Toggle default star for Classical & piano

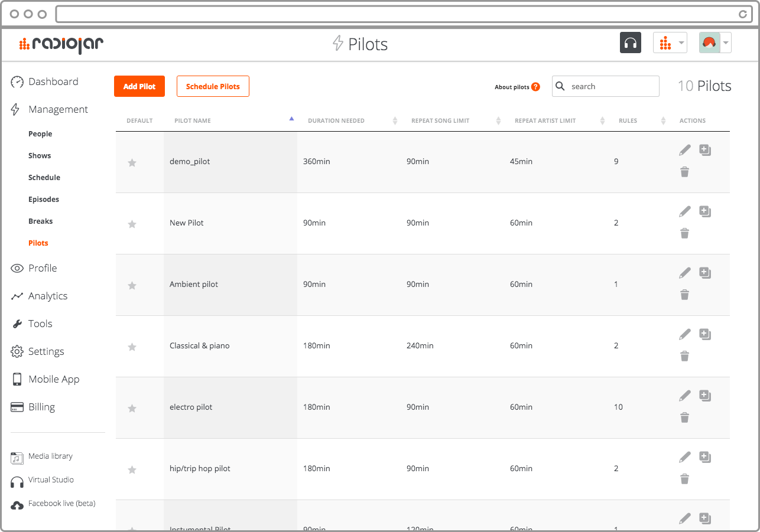[132, 347]
